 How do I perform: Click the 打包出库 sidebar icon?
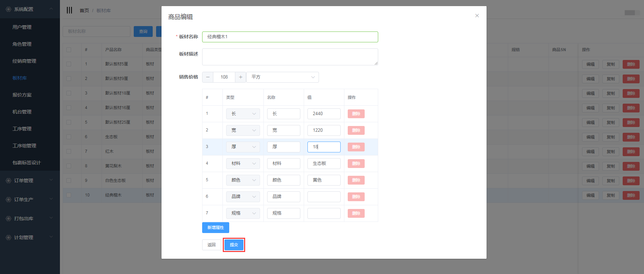coord(8,218)
